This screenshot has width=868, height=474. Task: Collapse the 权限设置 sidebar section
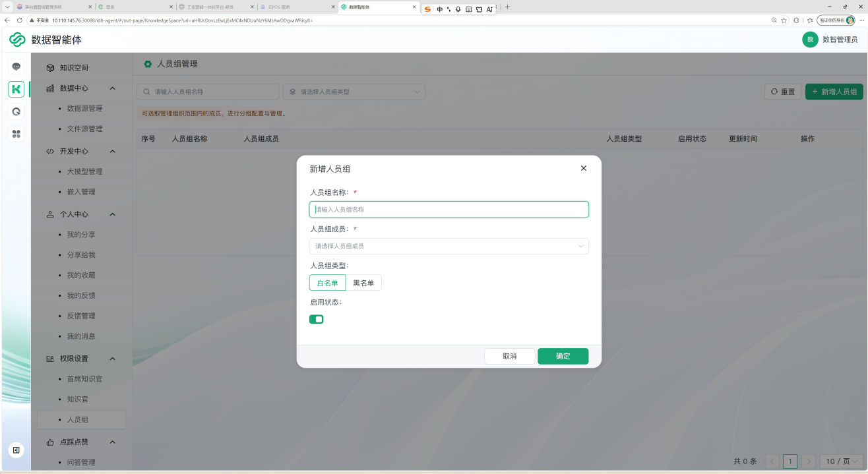point(112,359)
